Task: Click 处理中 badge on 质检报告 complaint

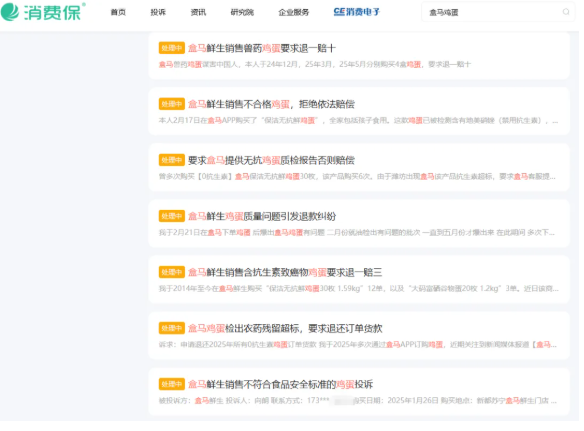Action: (172, 160)
